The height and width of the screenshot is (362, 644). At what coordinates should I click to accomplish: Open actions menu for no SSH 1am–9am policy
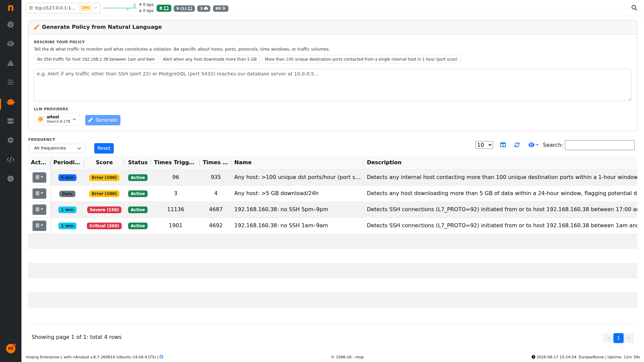[x=39, y=226]
